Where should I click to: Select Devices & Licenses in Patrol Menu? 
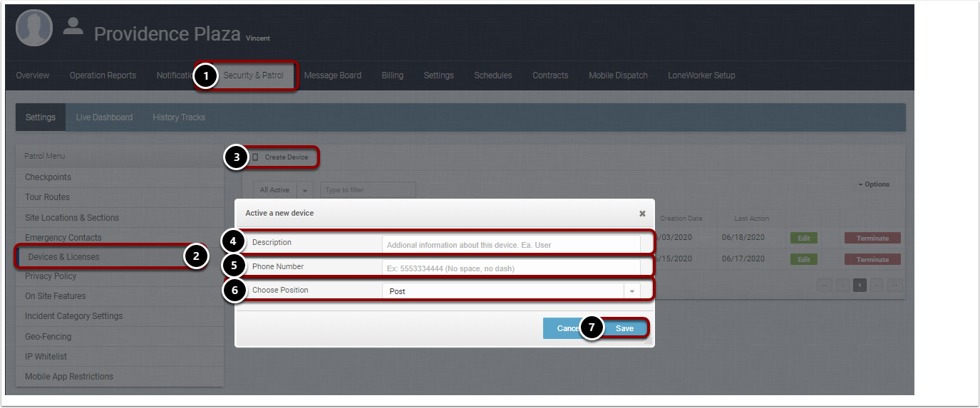point(64,257)
